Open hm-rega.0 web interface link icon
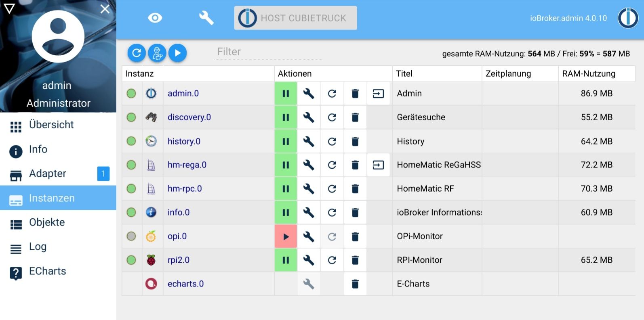 379,165
